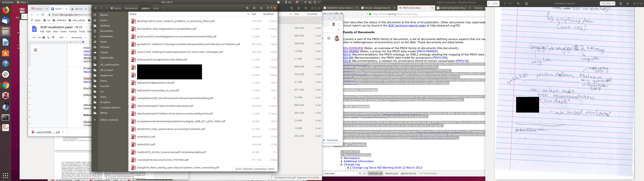644x181 pixels.
Task: Open Terminal from Ubuntu dock
Action: coord(6,117)
